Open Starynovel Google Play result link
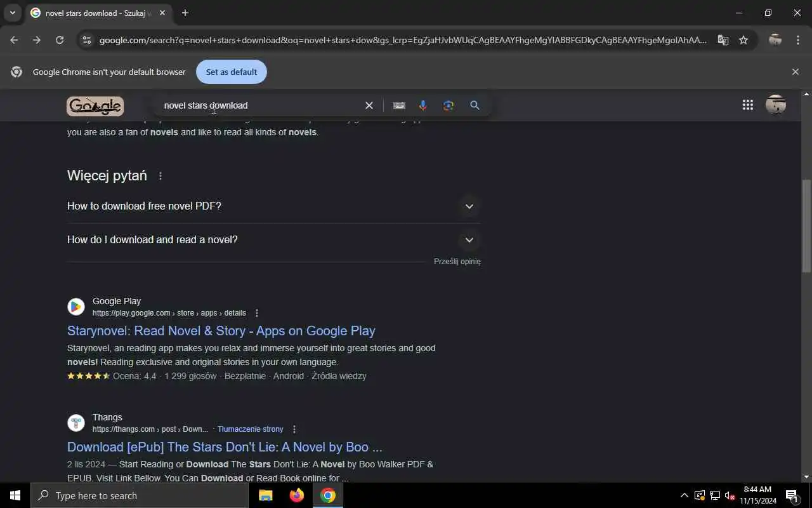The height and width of the screenshot is (508, 812). [221, 331]
